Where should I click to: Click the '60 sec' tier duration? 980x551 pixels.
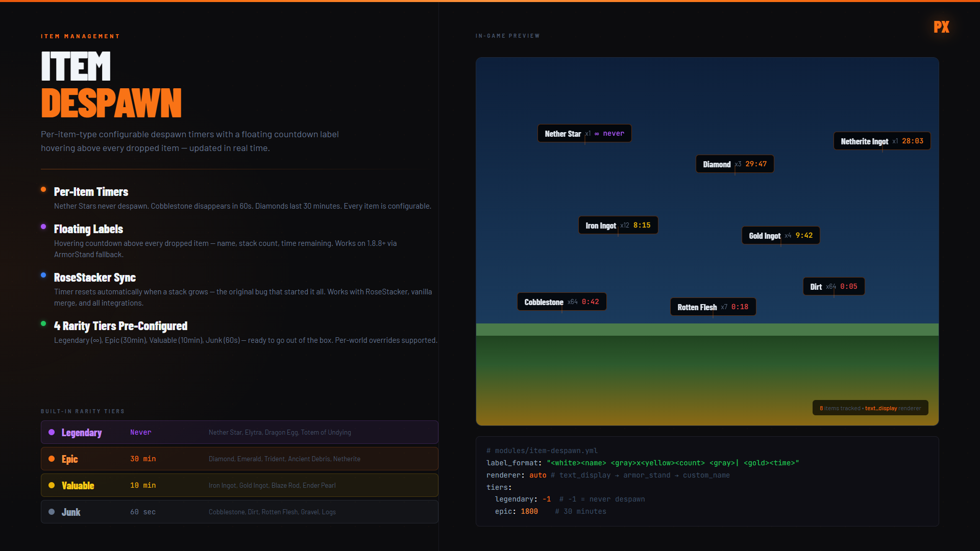tap(143, 512)
